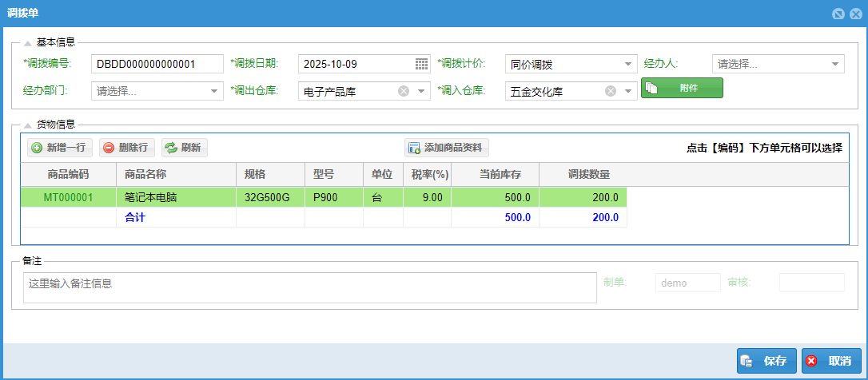Image resolution: width=868 pixels, height=380 pixels.
Task: Click the 刷新 refresh button
Action: [184, 148]
